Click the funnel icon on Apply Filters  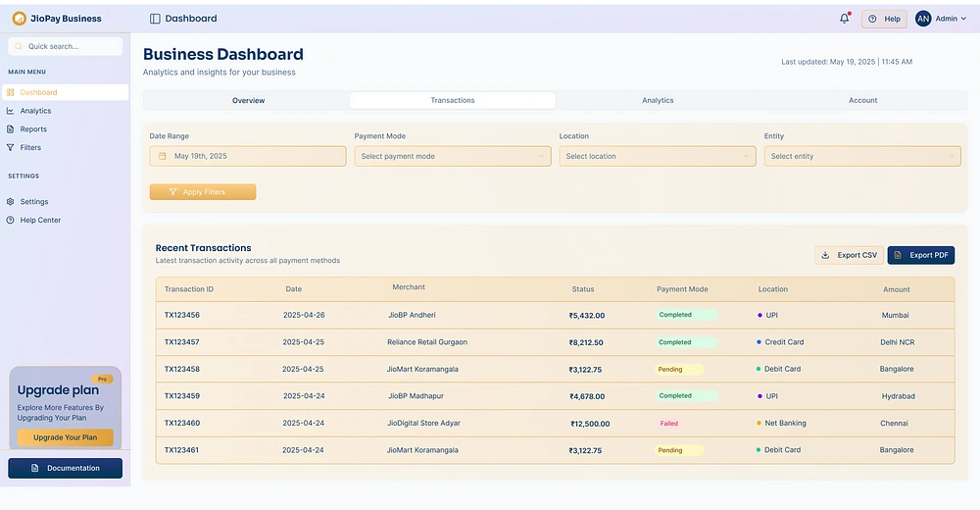point(173,192)
